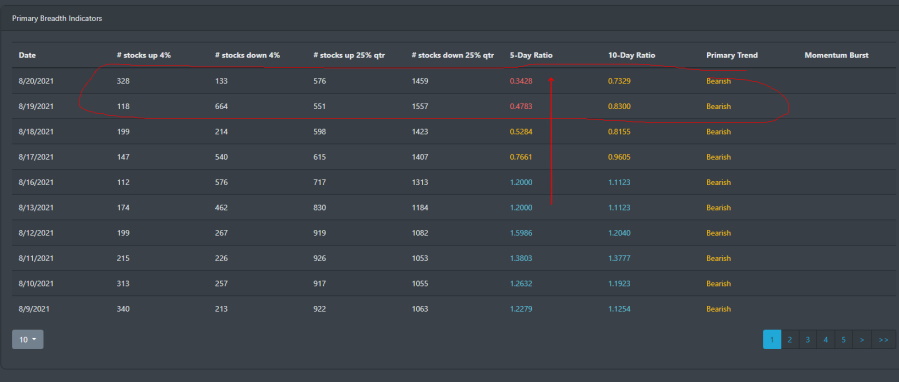Image resolution: width=899 pixels, height=382 pixels.
Task: Sort by the Date column header
Action: (x=28, y=56)
